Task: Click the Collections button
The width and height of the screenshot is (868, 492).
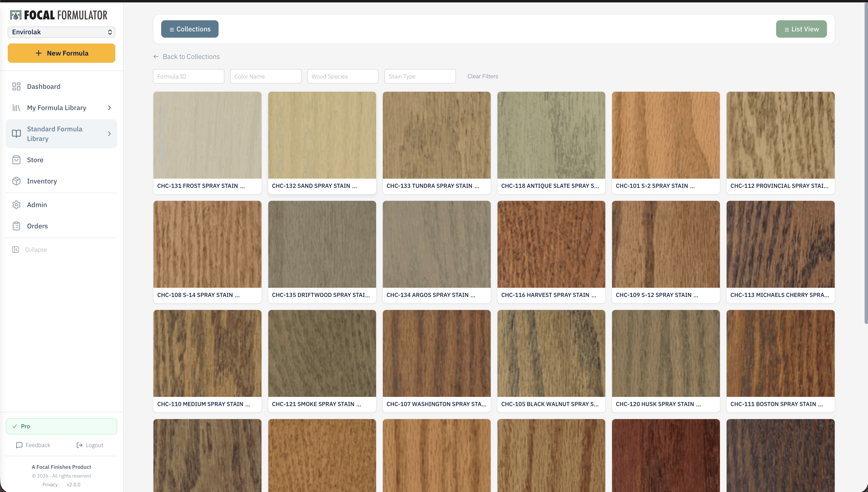Action: (190, 29)
